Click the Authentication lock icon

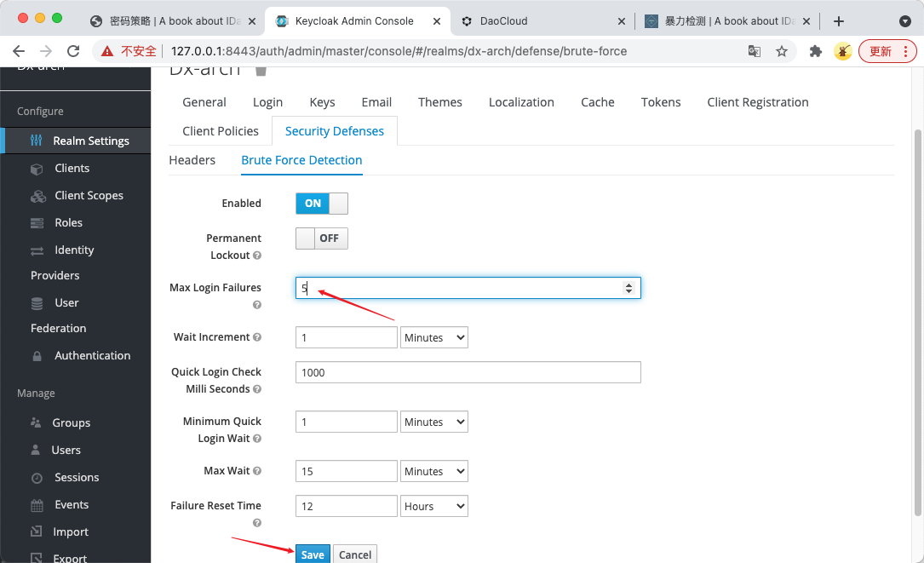pos(37,356)
